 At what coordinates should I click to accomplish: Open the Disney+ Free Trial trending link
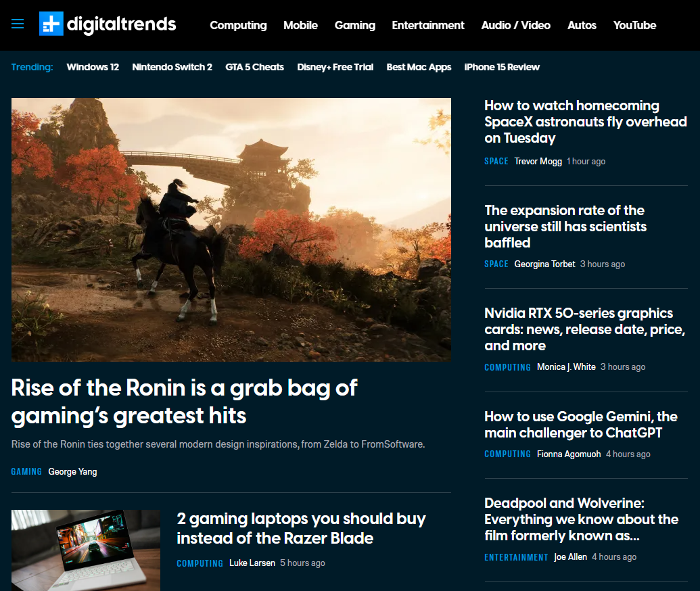pos(335,67)
